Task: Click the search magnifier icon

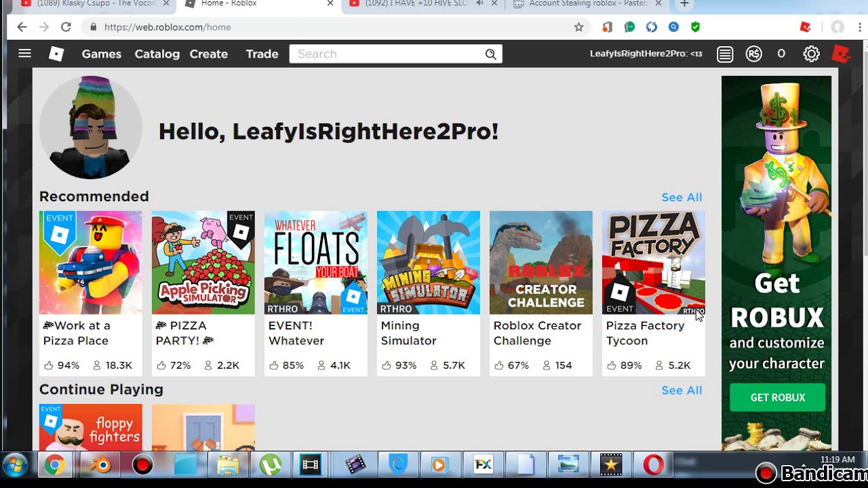Action: pyautogui.click(x=491, y=54)
